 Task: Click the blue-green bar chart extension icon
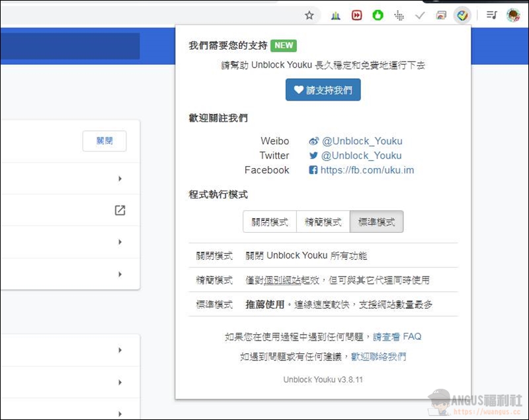(x=336, y=15)
